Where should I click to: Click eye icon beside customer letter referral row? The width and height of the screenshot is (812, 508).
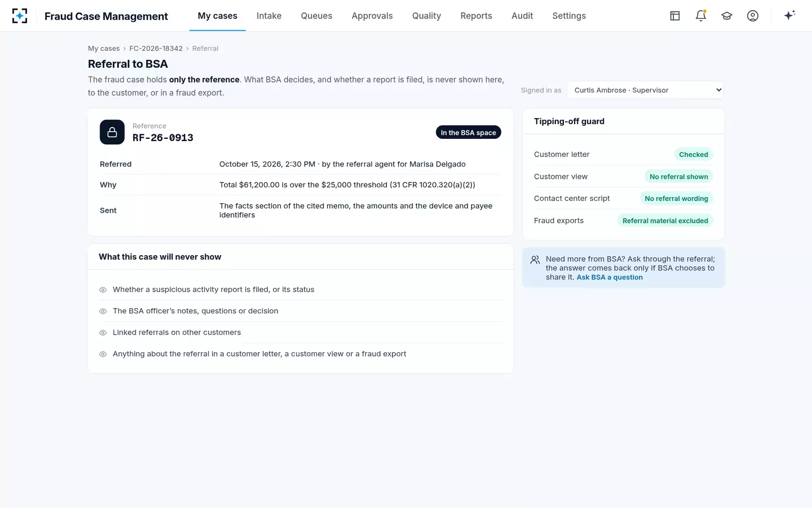tap(103, 354)
